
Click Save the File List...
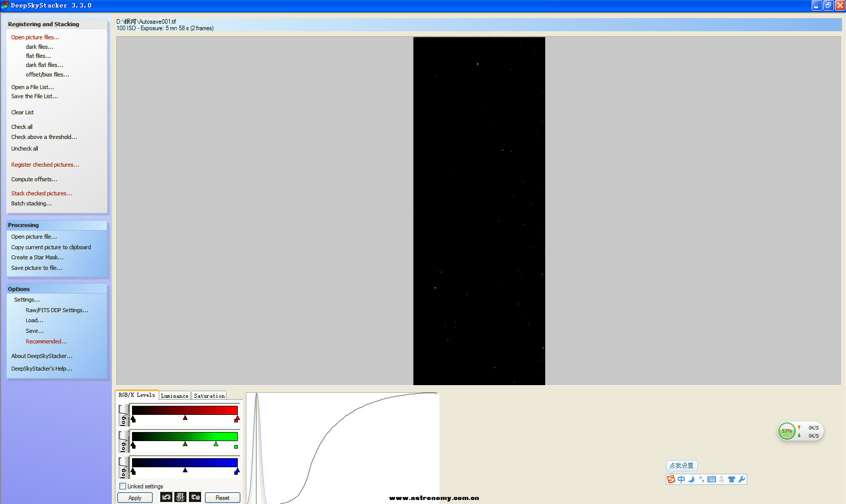[34, 96]
